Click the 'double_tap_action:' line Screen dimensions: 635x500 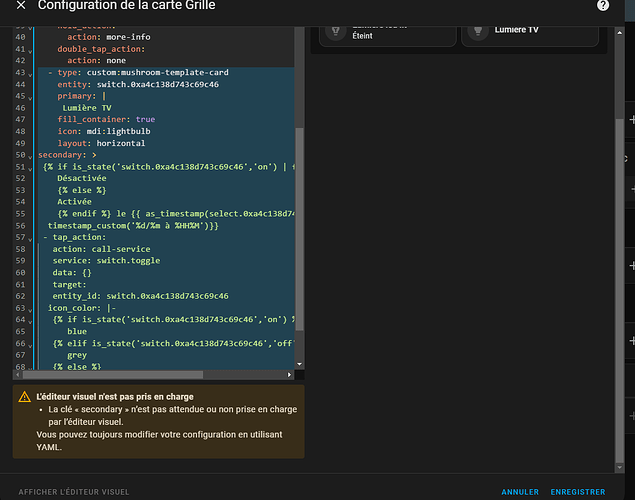point(101,49)
